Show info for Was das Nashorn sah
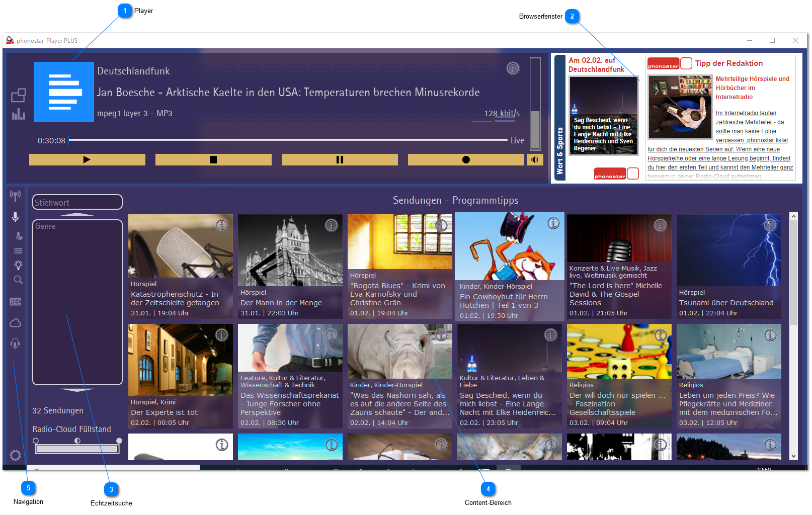 coord(441,335)
